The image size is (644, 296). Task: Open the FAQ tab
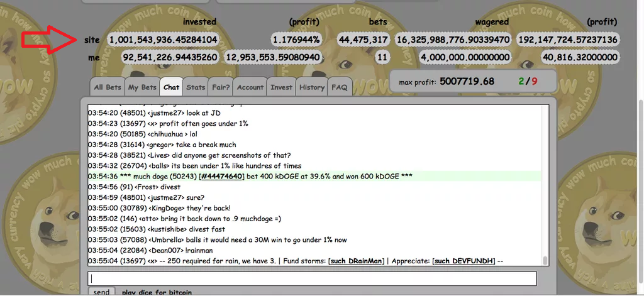click(340, 87)
